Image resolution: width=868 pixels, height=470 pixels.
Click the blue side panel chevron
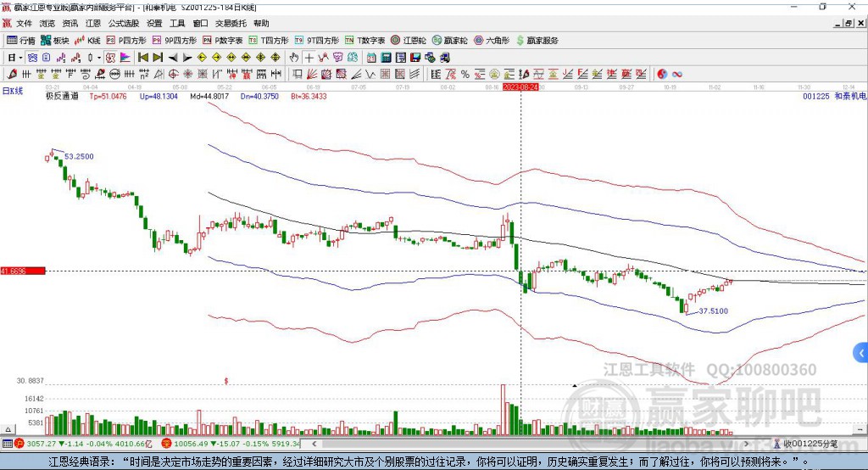[x=861, y=353]
